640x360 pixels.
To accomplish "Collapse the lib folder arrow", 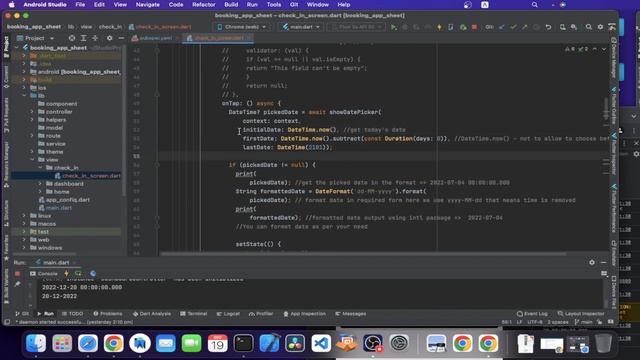I will pos(24,96).
